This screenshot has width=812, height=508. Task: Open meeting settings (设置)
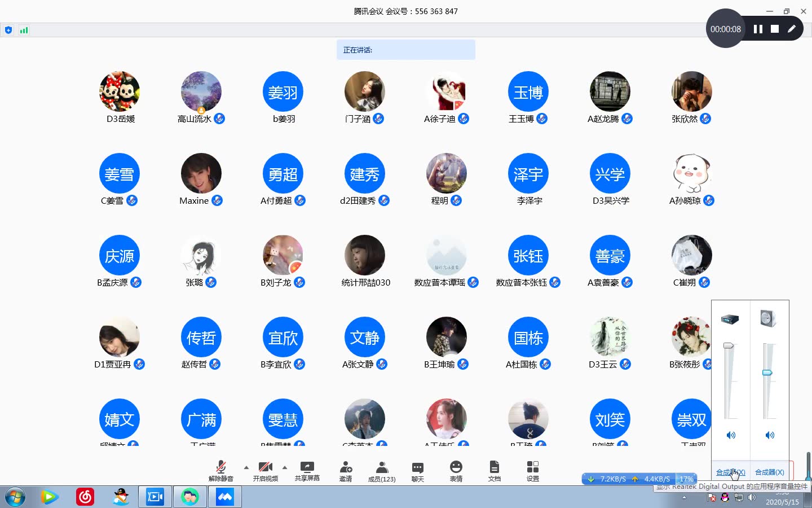point(533,471)
